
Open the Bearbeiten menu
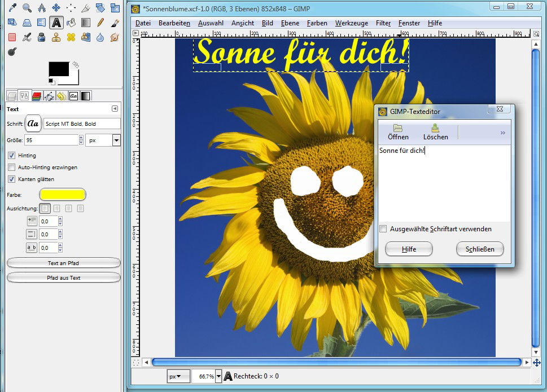pos(174,23)
